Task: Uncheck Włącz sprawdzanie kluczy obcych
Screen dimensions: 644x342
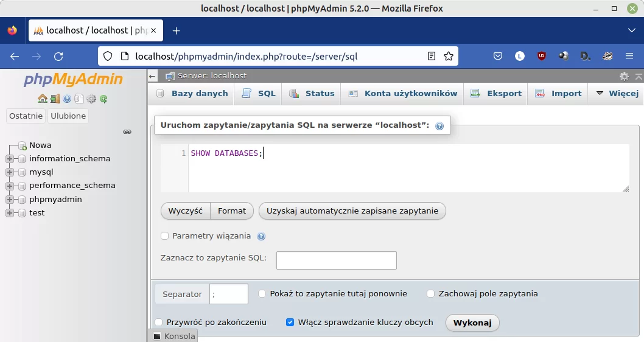Action: [290, 323]
